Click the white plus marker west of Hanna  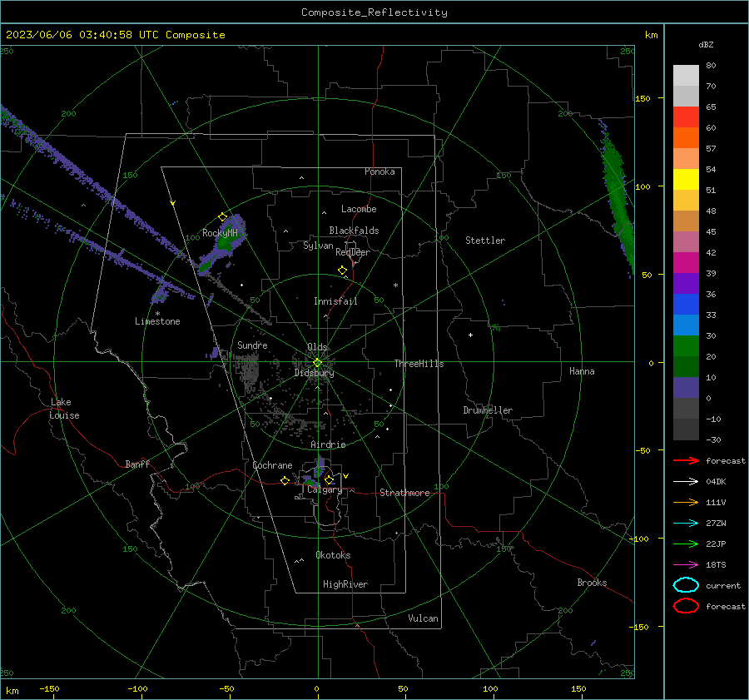(x=470, y=335)
